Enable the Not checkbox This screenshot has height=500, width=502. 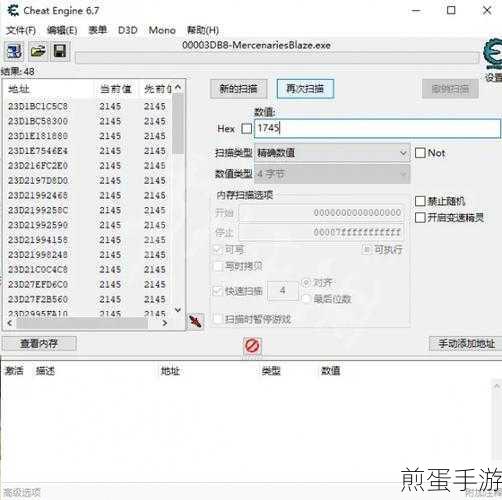420,153
